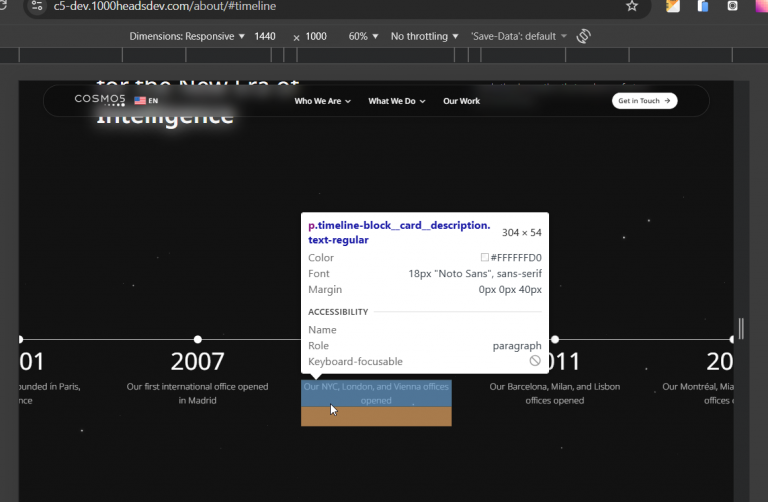Screen dimensions: 768x502
Task: Click the address bar URL
Action: pos(165,6)
